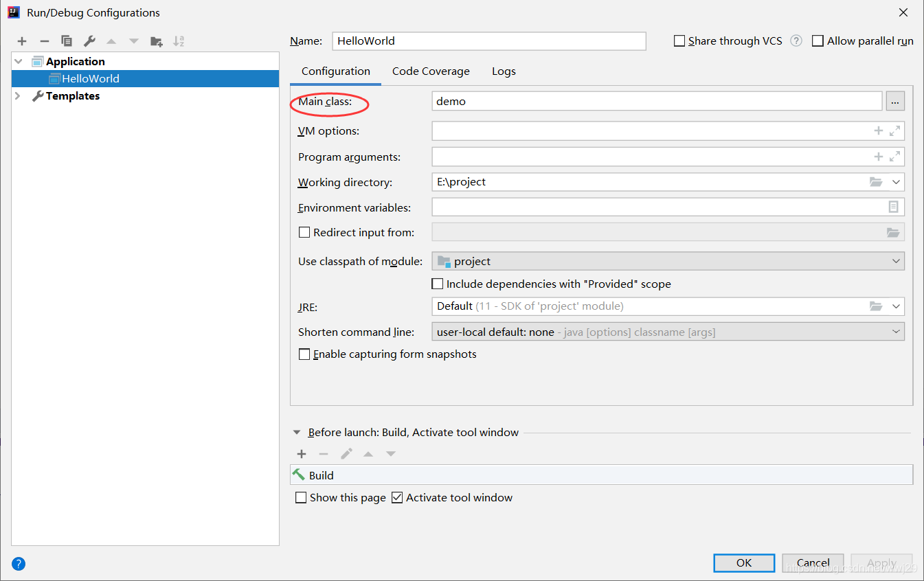Add a Before launch task
Screen dimensions: 924x581
[302, 454]
